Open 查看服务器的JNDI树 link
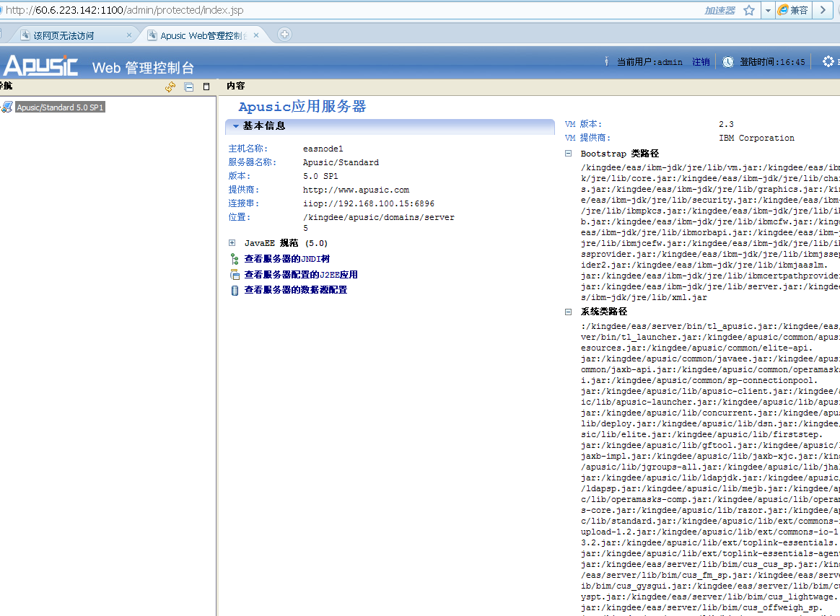The height and width of the screenshot is (616, 840). pos(287,259)
